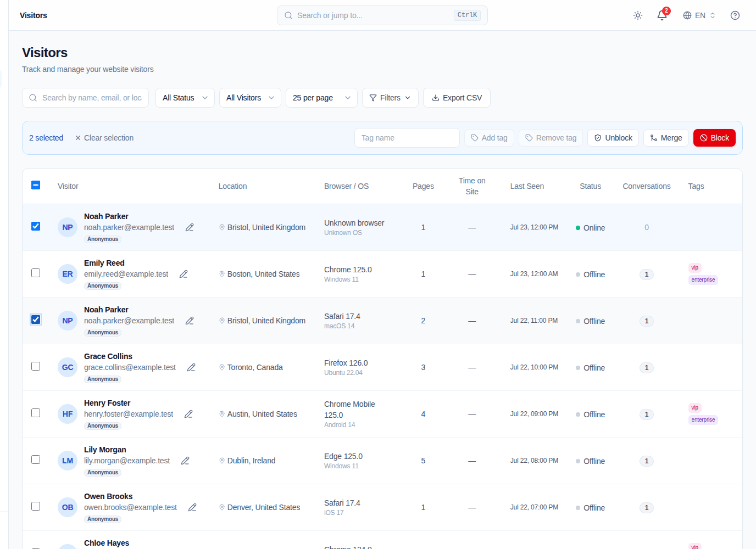Click the Remove tag button
This screenshot has width=756, height=549.
[x=551, y=138]
